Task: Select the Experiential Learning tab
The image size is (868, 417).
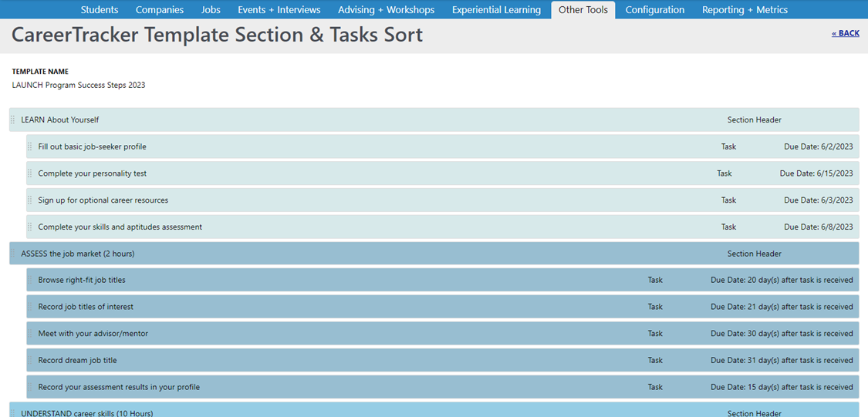Action: [496, 9]
